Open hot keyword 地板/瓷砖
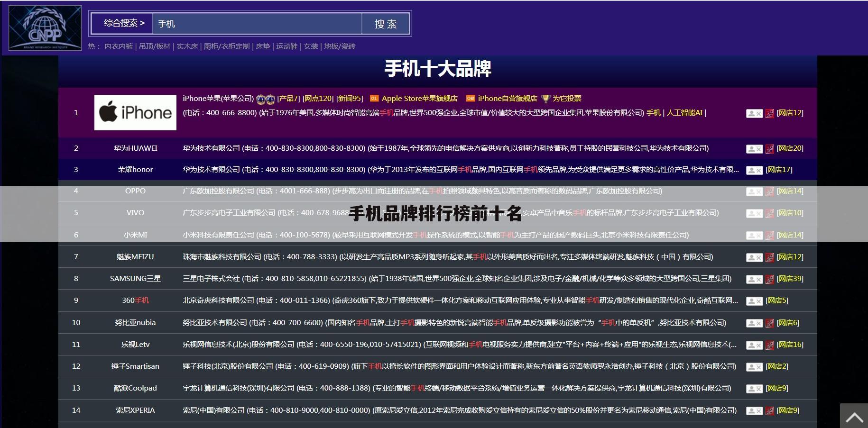Viewport: 868px width, 428px height. click(340, 46)
